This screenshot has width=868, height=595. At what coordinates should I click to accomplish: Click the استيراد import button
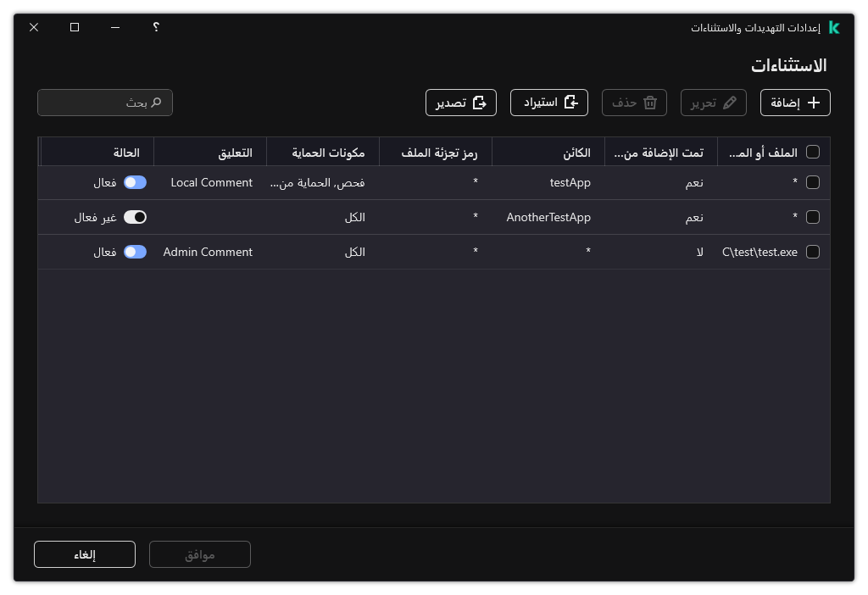548,102
